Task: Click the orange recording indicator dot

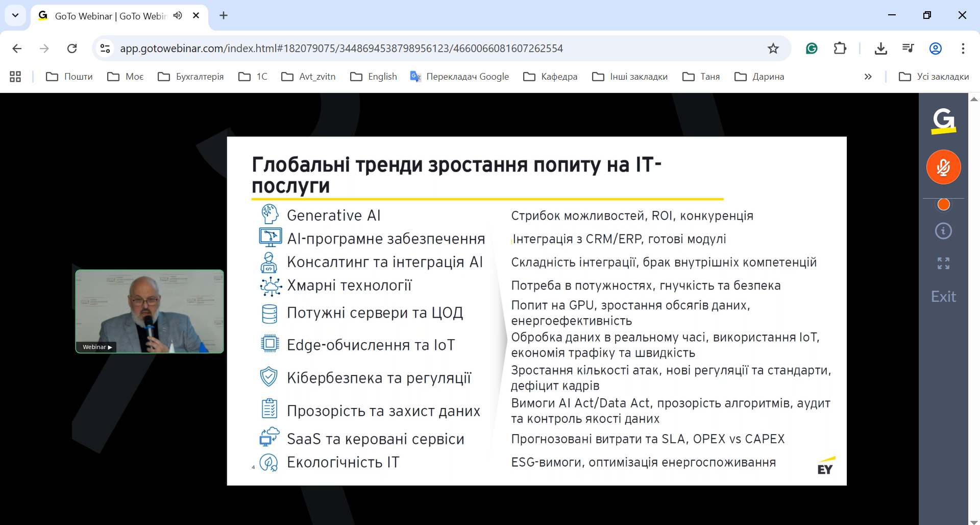Action: pos(944,205)
